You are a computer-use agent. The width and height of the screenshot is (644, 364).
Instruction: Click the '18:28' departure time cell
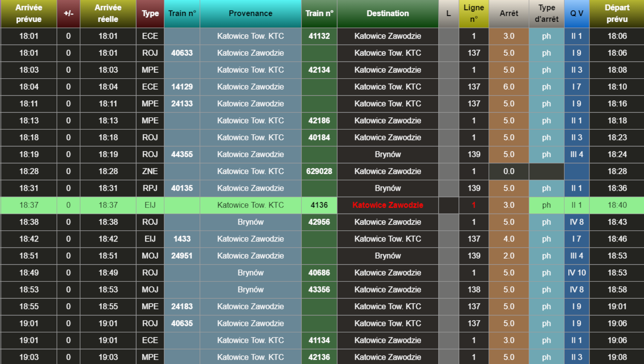(x=617, y=171)
